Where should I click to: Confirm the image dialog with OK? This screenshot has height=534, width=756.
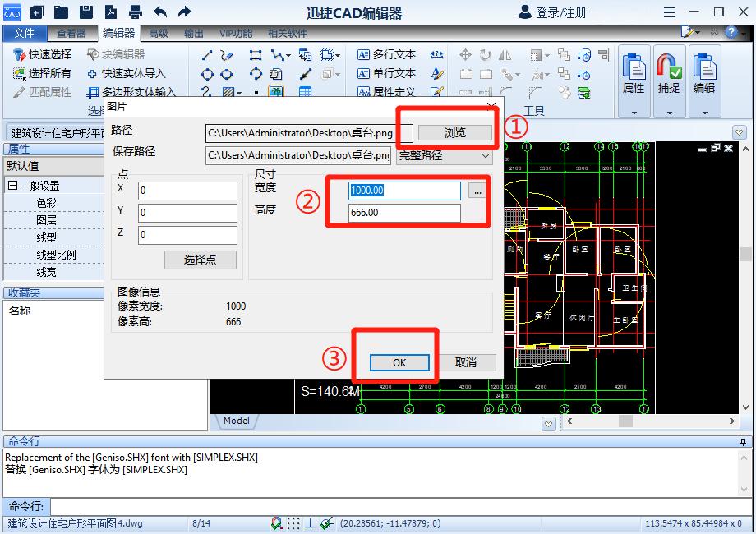tap(399, 362)
